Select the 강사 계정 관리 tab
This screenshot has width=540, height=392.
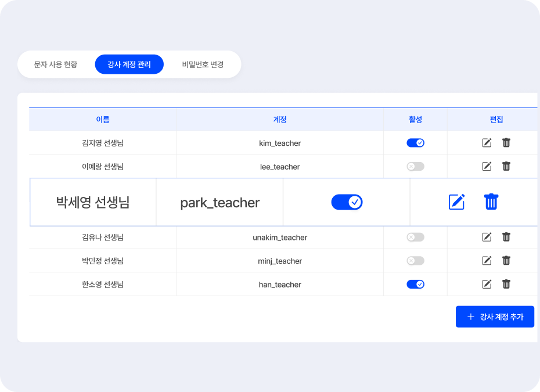tap(129, 64)
